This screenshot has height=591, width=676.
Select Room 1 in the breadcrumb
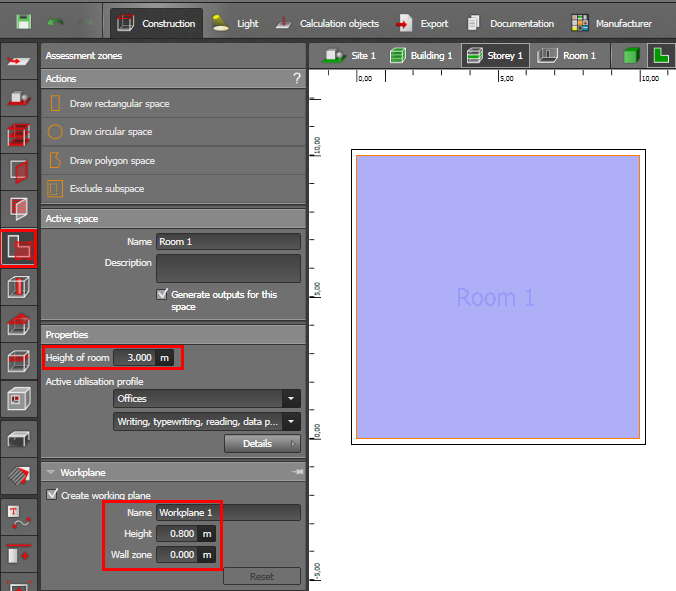(x=567, y=56)
